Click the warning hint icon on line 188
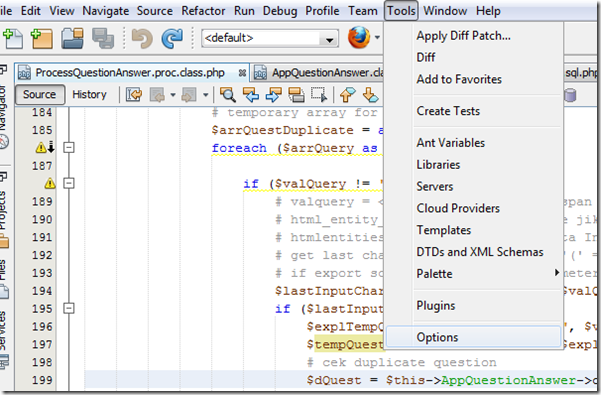The width and height of the screenshot is (601, 395). coord(50,184)
